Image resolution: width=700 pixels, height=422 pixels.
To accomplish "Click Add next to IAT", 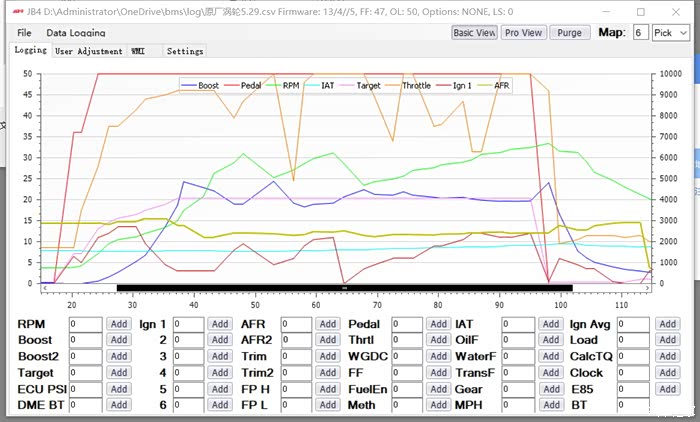I will [551, 324].
